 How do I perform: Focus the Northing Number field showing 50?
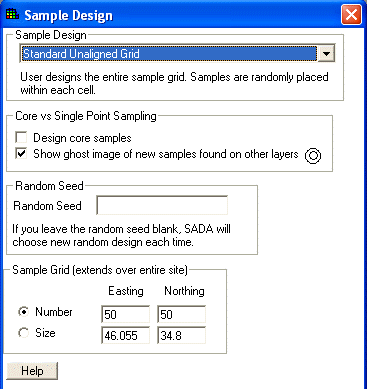[x=181, y=314]
